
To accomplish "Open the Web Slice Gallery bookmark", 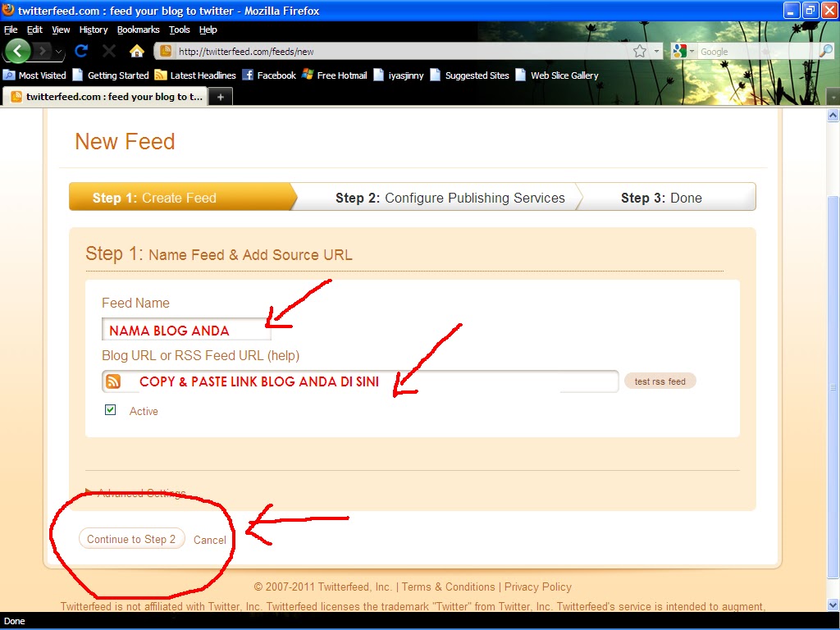I will click(x=557, y=75).
